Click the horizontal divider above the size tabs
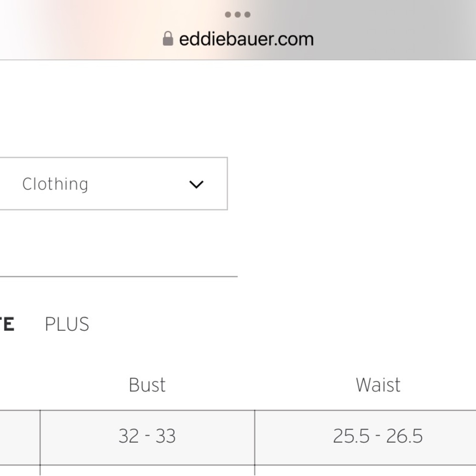 119,275
